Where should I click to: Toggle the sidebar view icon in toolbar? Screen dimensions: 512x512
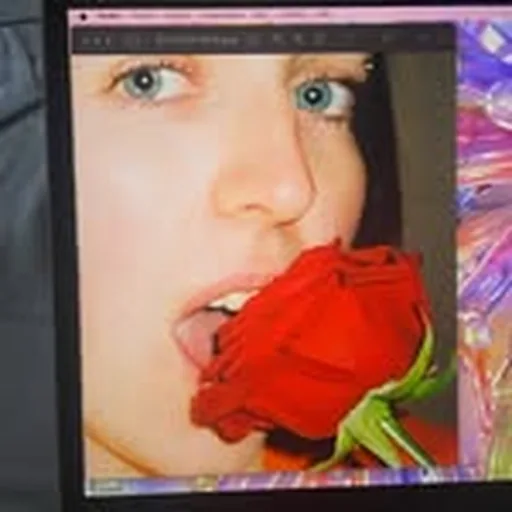pyautogui.click(x=128, y=41)
